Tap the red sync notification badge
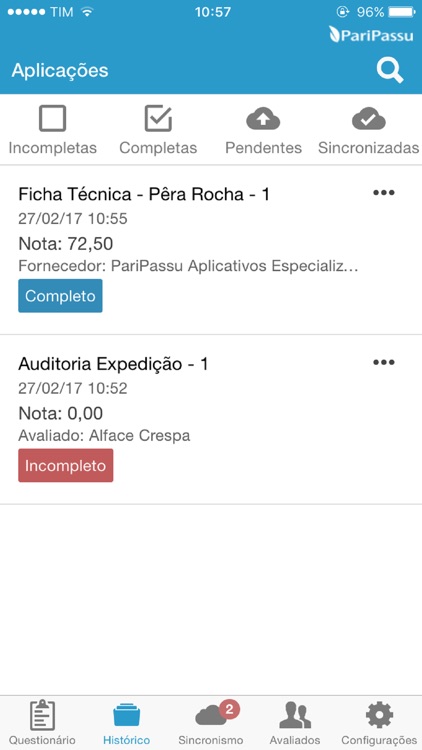422x750 pixels. [x=229, y=709]
